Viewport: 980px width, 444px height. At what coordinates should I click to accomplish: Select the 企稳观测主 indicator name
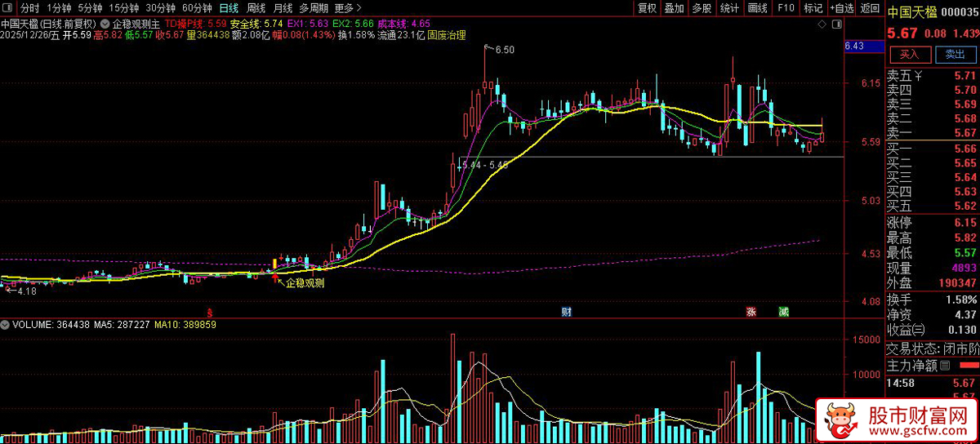[x=137, y=23]
